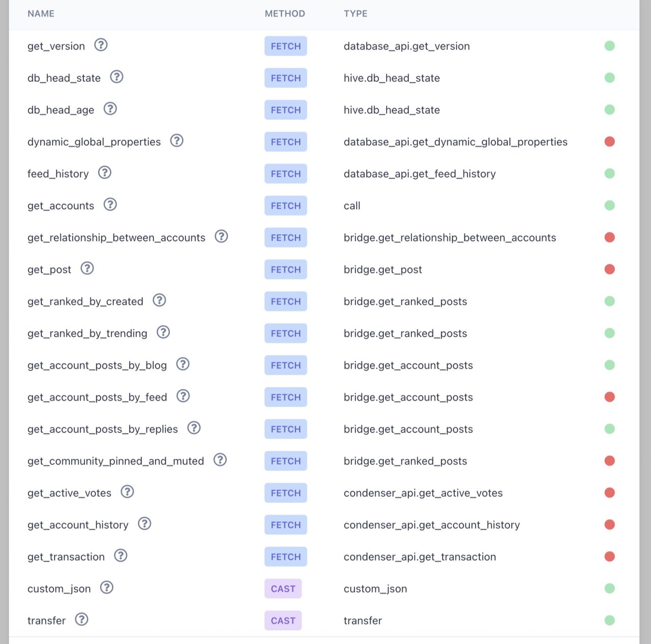Click FETCH badge in get_active_votes row
The image size is (651, 644).
coord(286,493)
